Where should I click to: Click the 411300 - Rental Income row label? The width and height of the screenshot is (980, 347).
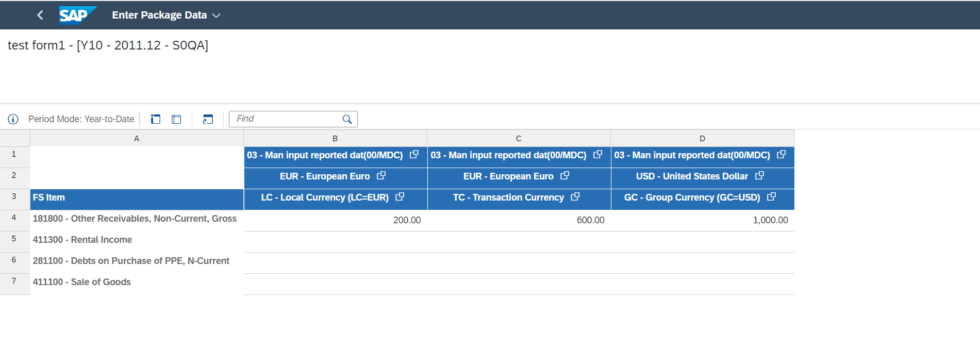pos(82,240)
